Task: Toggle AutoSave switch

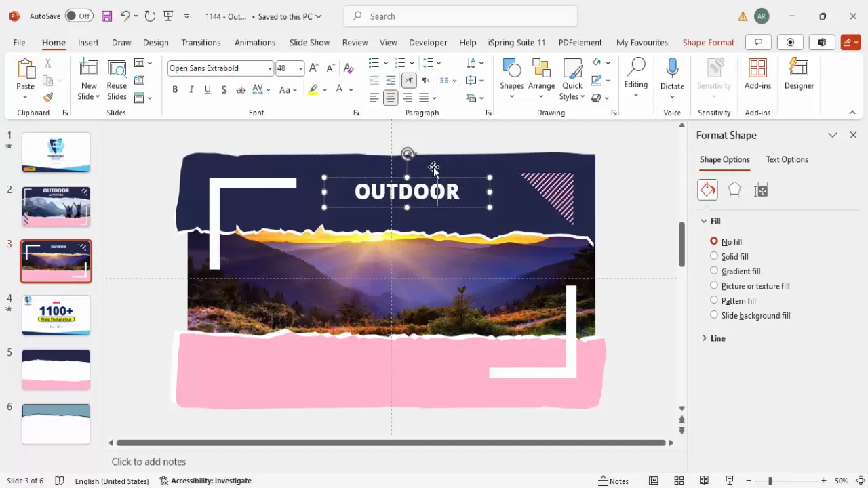Action: click(x=79, y=16)
